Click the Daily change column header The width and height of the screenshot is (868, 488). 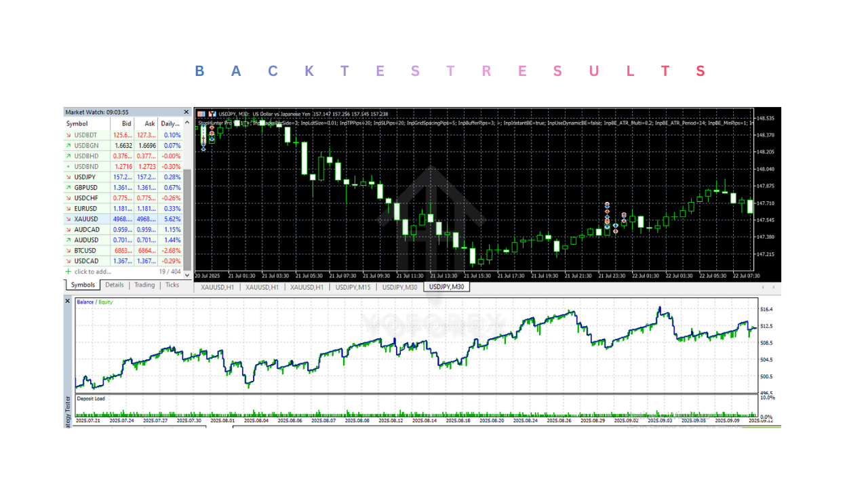point(170,124)
